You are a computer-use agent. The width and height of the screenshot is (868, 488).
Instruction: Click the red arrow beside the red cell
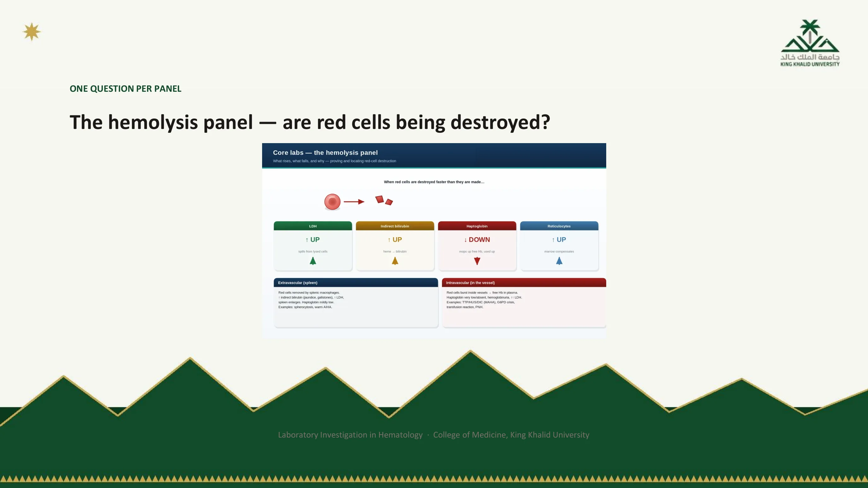(x=354, y=202)
